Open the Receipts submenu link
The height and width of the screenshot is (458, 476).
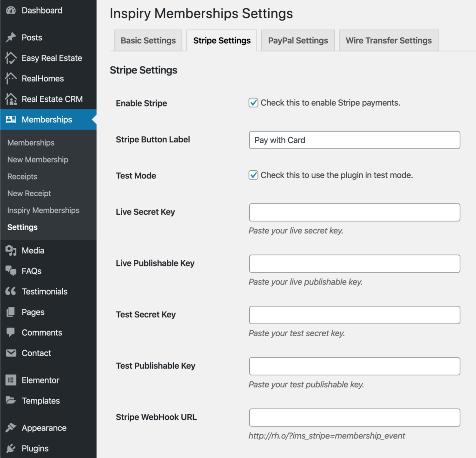coord(22,176)
